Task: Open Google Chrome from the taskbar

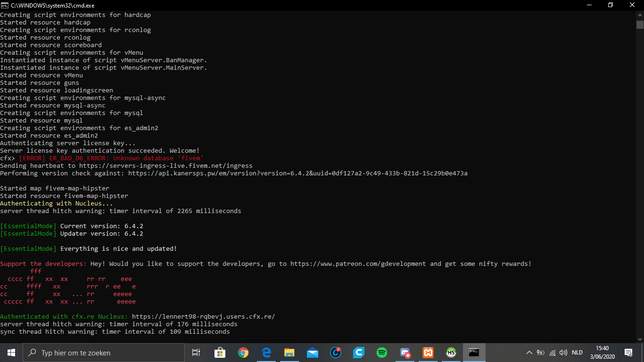Action: (243, 353)
